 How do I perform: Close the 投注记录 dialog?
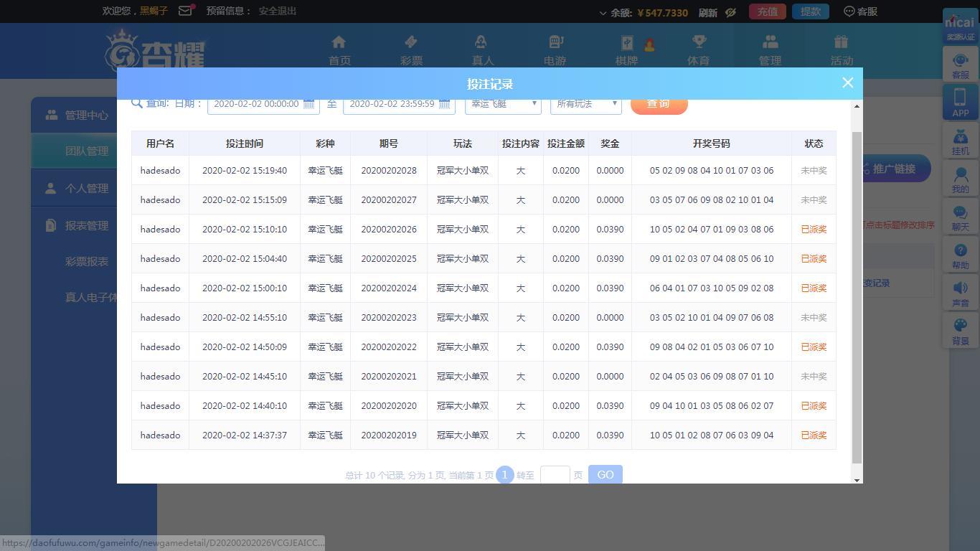coord(847,83)
